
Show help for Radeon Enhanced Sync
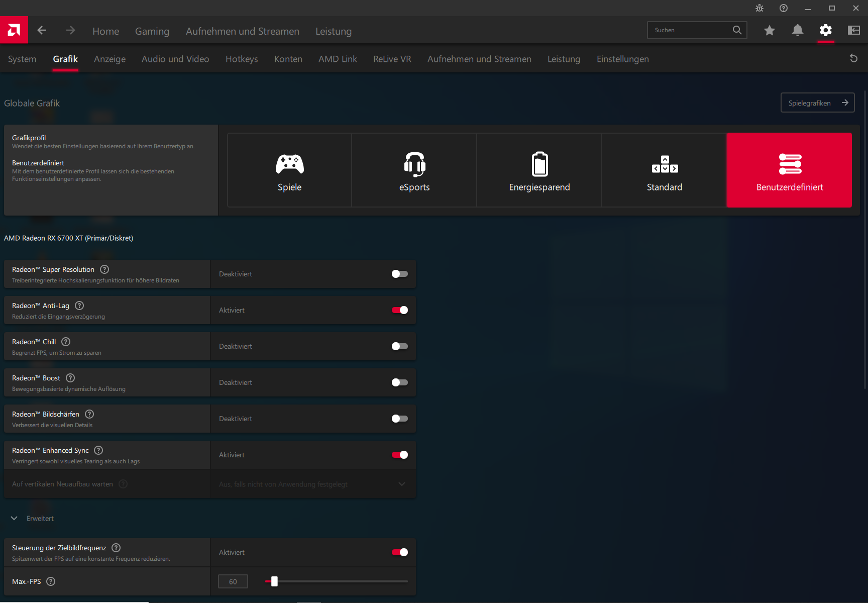tap(98, 450)
